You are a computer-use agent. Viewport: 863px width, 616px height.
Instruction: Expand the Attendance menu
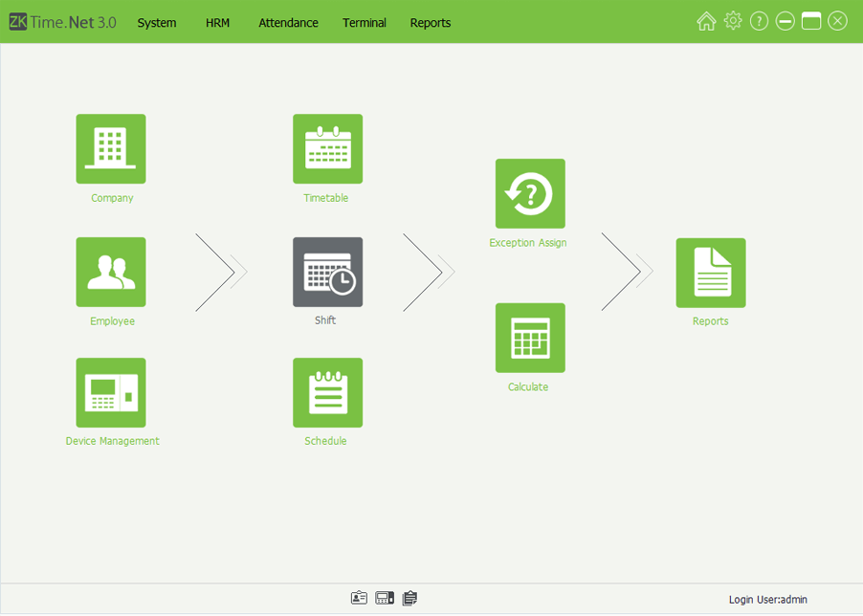pos(288,22)
